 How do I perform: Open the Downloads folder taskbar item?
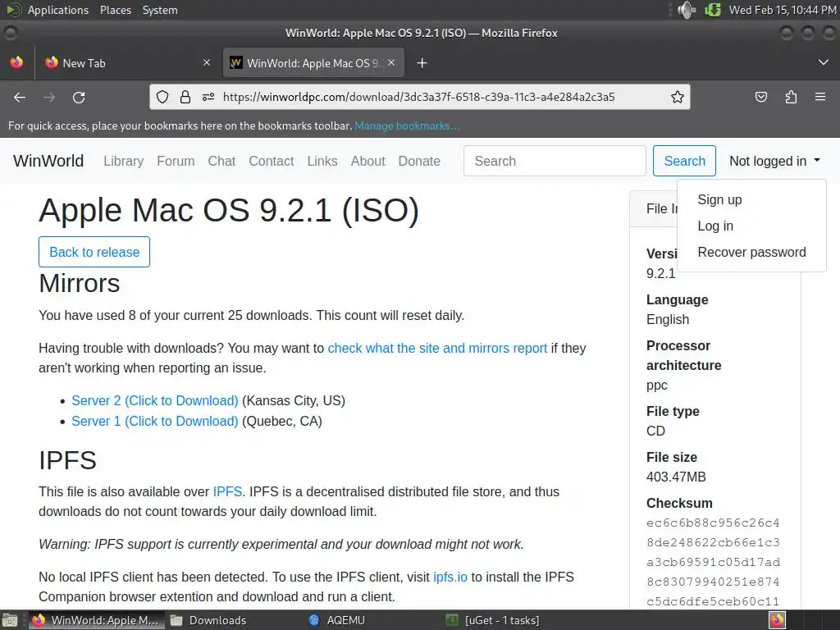pyautogui.click(x=208, y=620)
